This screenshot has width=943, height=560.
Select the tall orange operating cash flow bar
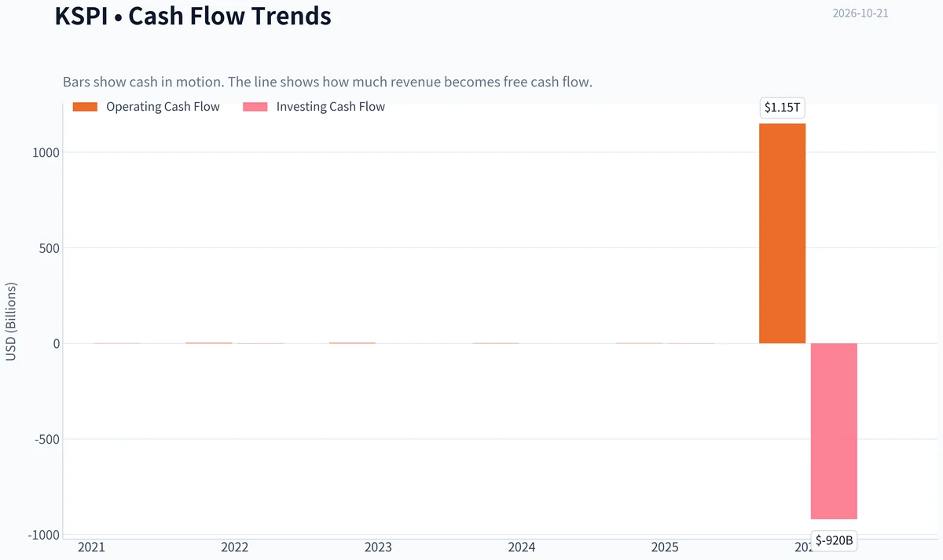pos(782,233)
